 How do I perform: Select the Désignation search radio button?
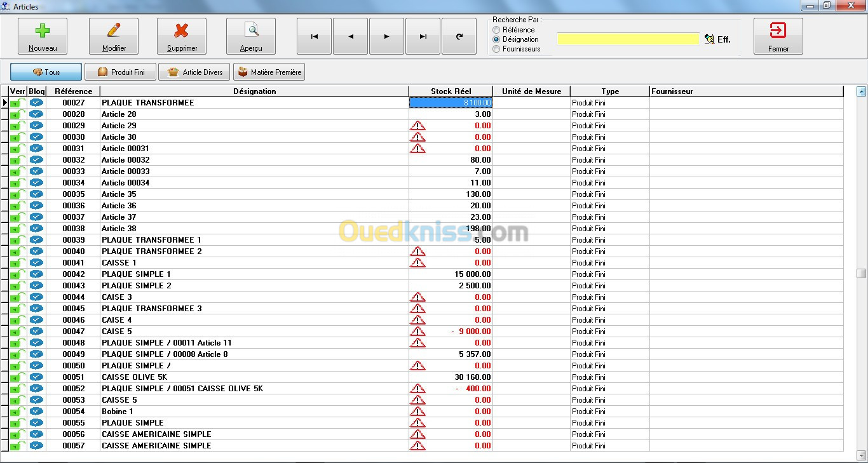pyautogui.click(x=496, y=39)
